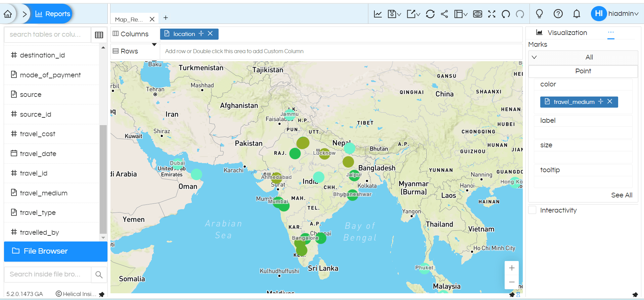Viewport: 644px width, 300px height.
Task: Expand the export options dropdown arrow
Action: click(418, 14)
